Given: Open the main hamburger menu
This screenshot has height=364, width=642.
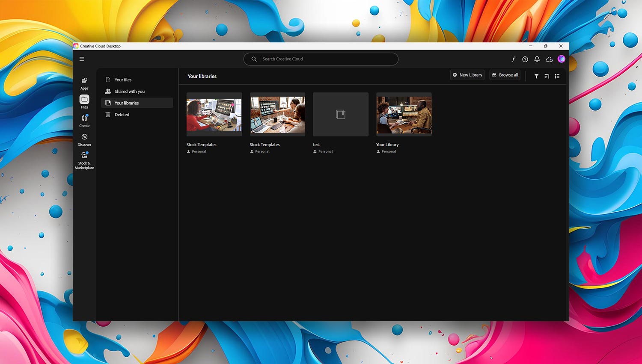Looking at the screenshot, I should pyautogui.click(x=82, y=59).
